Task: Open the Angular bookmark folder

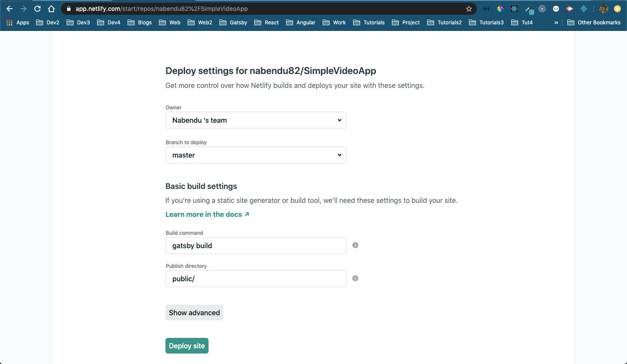Action: (x=300, y=23)
